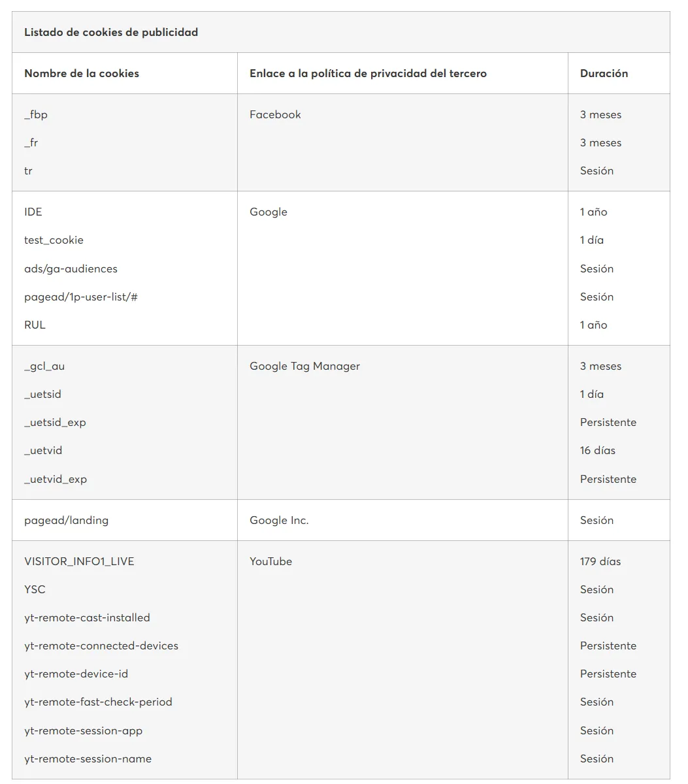Follow the Google Inc. policy link
The width and height of the screenshot is (688, 784).
point(279,520)
